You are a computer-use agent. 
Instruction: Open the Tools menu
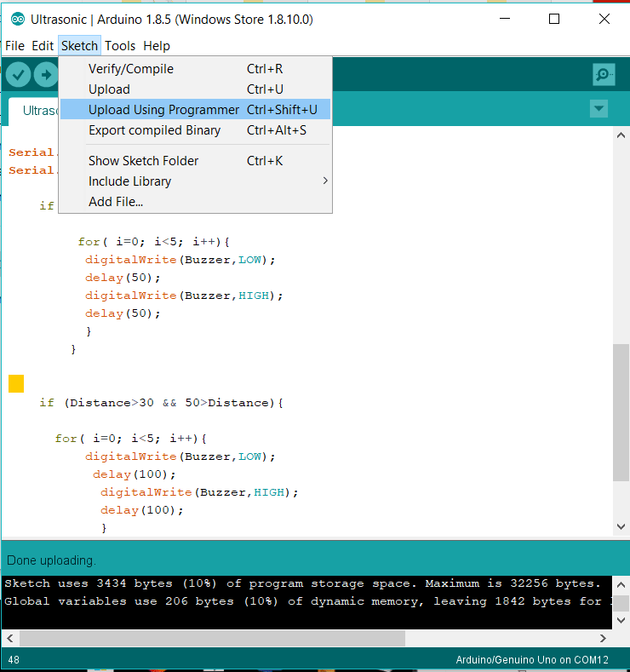pos(120,45)
